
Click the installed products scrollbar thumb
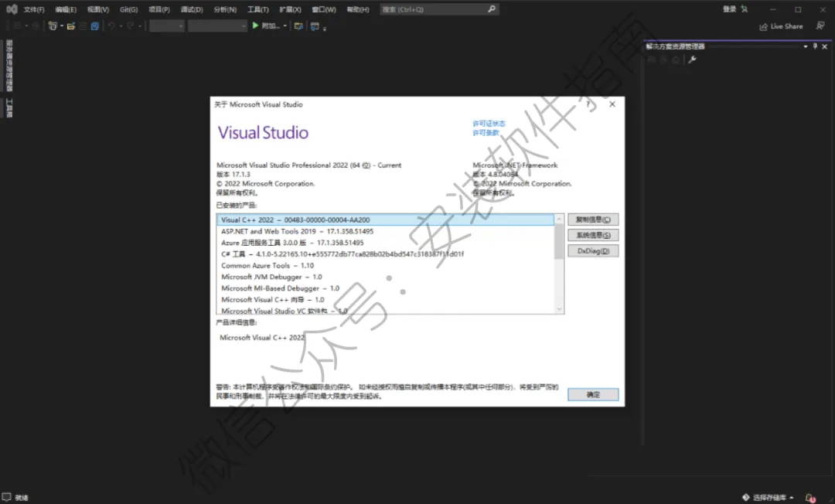559,242
